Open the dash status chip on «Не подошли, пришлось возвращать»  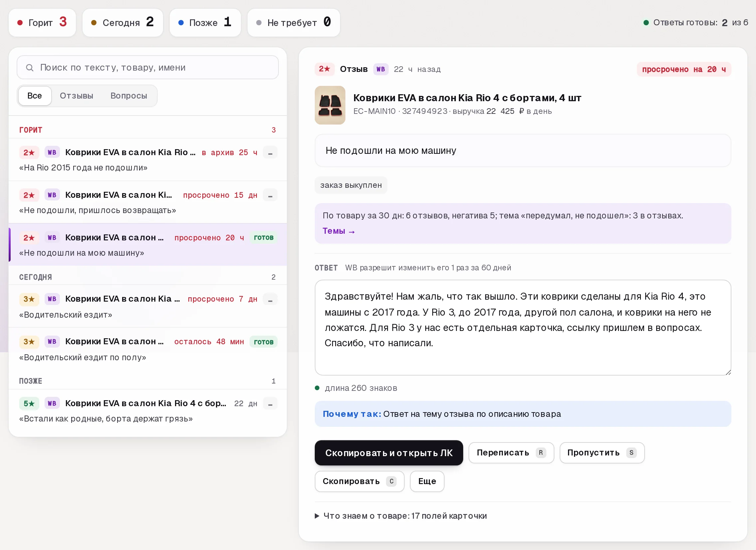[270, 195]
